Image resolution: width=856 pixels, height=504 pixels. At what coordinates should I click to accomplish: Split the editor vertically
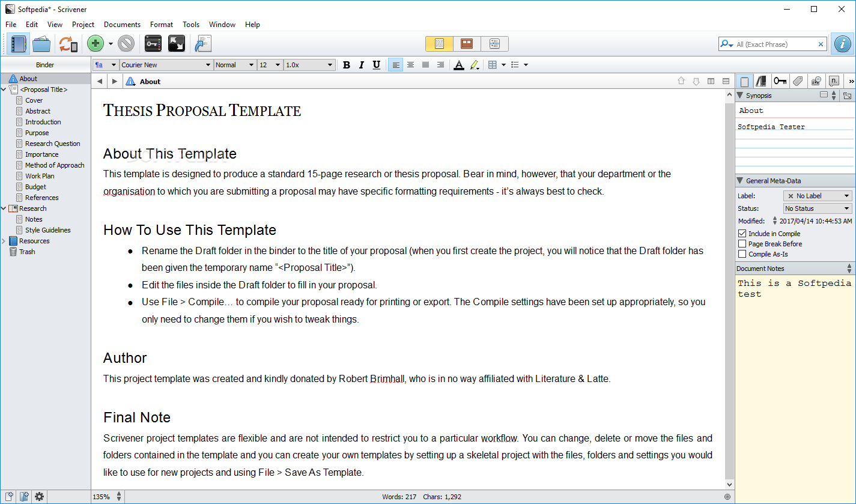(711, 82)
